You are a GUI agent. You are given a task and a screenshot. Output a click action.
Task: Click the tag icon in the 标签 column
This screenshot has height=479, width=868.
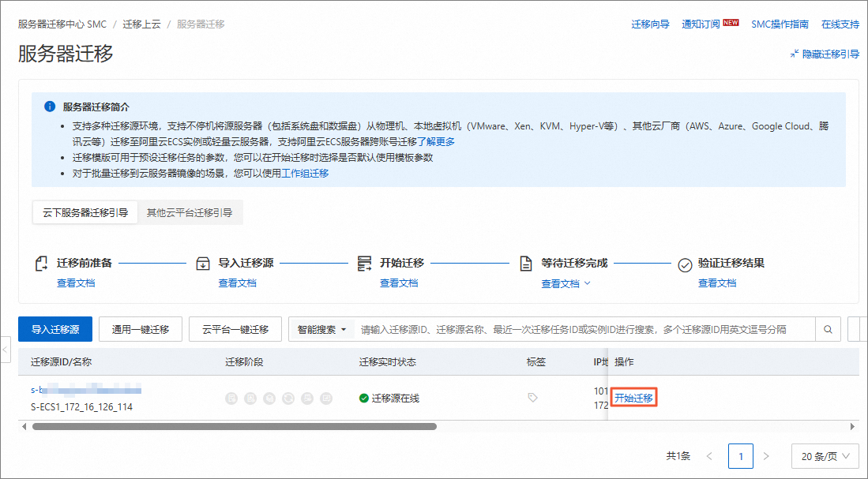point(532,398)
